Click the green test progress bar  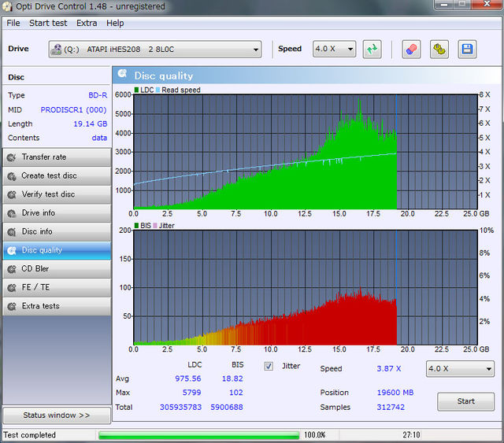(199, 435)
